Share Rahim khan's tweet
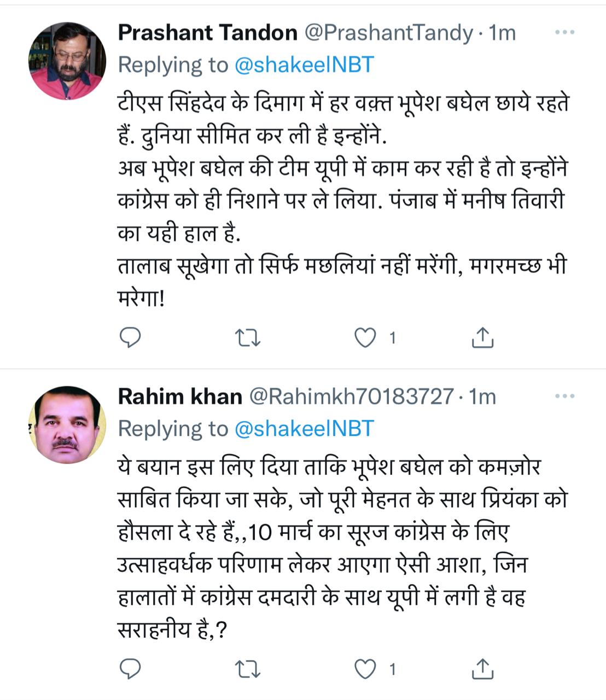Viewport: 606px width, 700px height. point(482,668)
